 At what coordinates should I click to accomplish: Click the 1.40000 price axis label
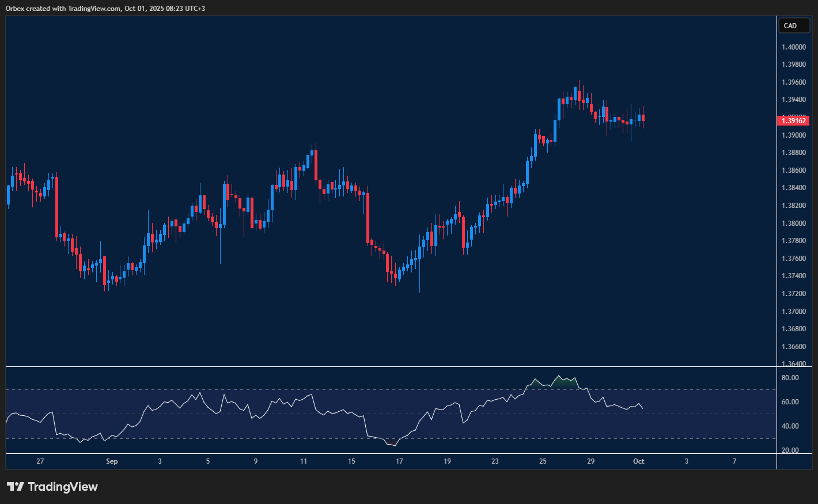pyautogui.click(x=793, y=47)
